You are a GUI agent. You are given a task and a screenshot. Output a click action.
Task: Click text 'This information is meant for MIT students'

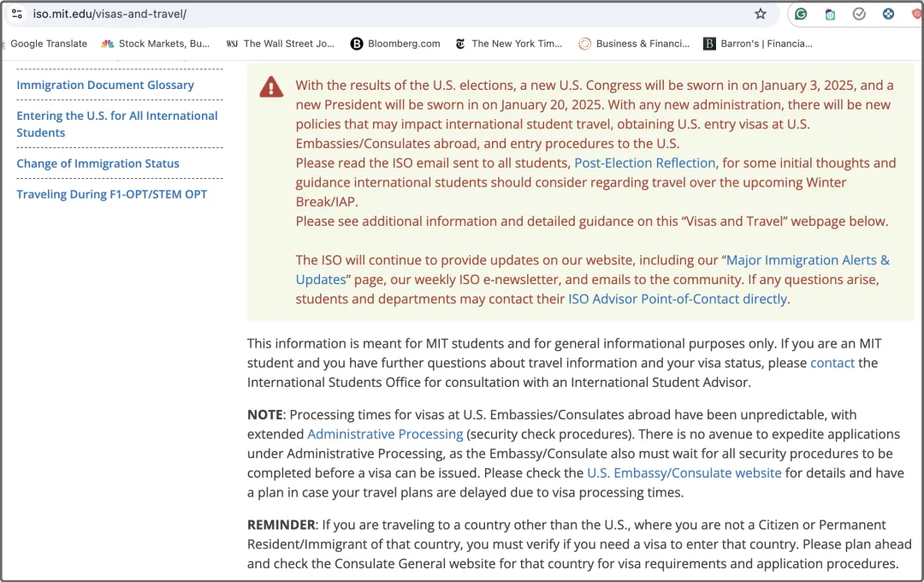[x=376, y=343]
